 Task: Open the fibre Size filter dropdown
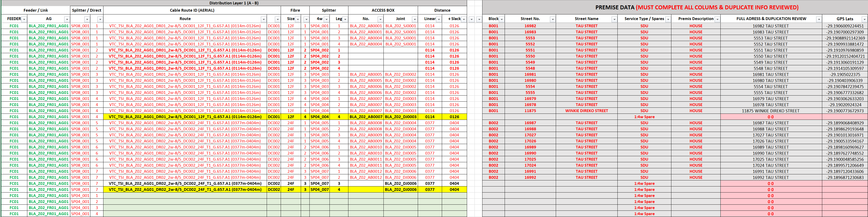click(x=298, y=19)
